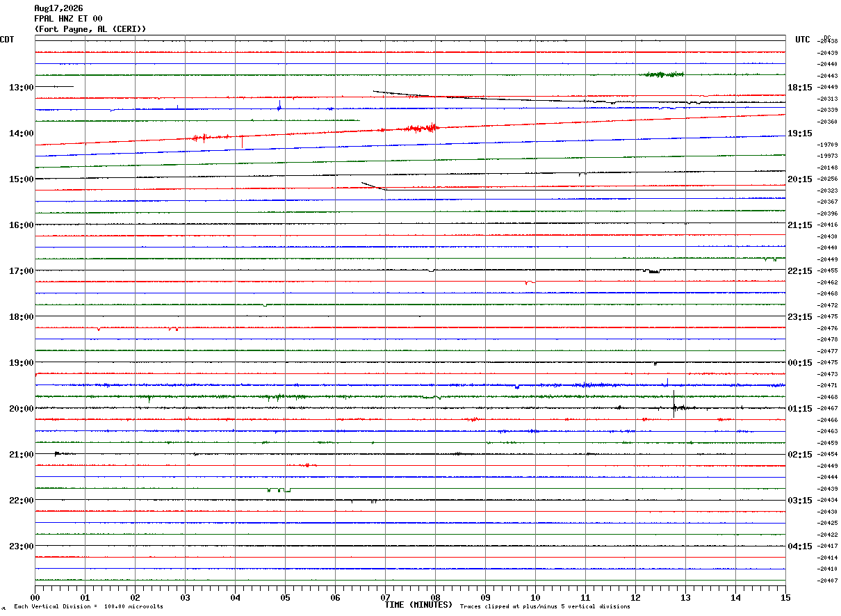Image resolution: width=841 pixels, height=616 pixels.
Task: Select the DC offset value -20396
Action: click(827, 213)
